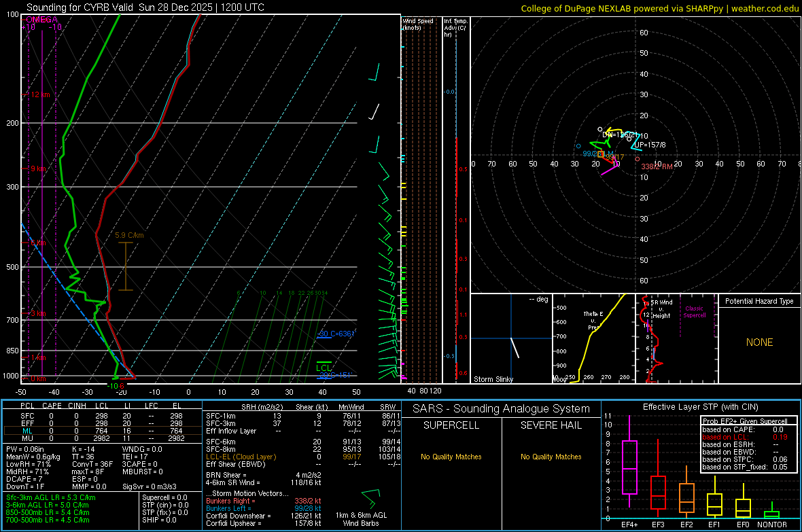802x532 pixels.
Task: Click the 'PW = 0.06in' value
Action: 25,449
